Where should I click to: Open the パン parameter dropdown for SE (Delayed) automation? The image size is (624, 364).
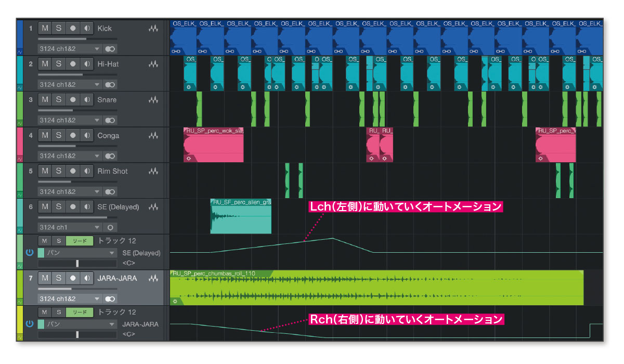click(x=81, y=253)
